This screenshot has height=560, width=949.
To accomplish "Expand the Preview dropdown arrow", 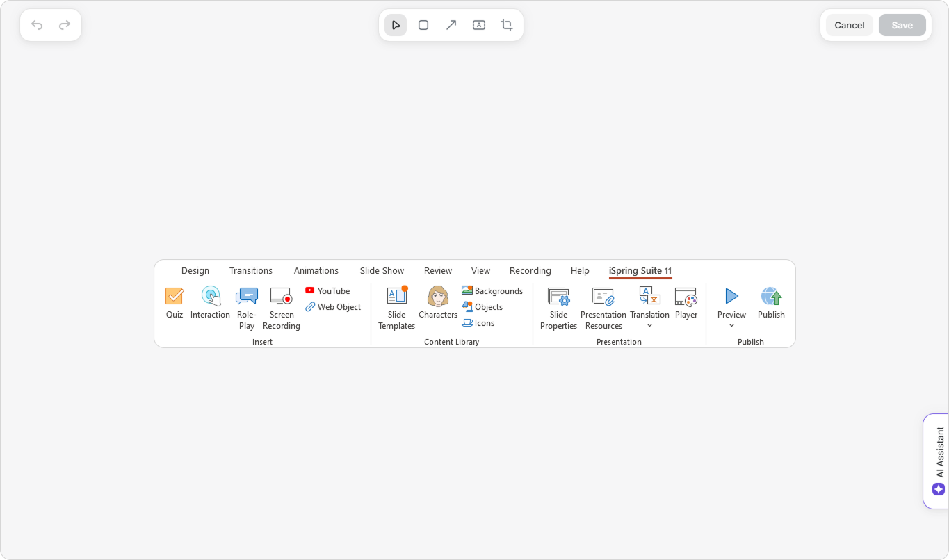I will click(x=731, y=326).
